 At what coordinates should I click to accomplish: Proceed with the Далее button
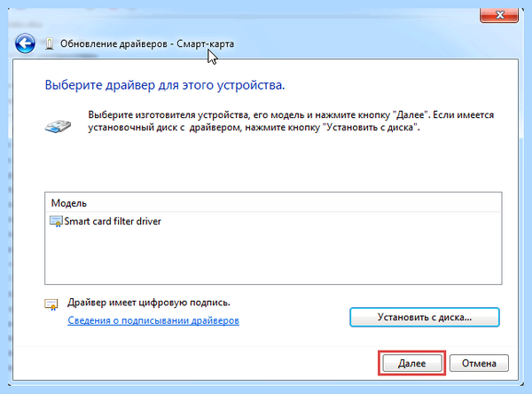pyautogui.click(x=412, y=363)
